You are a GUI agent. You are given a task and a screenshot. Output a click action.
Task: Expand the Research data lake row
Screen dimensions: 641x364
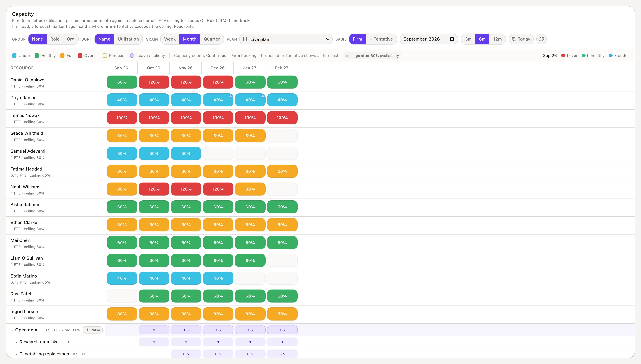pos(17,342)
